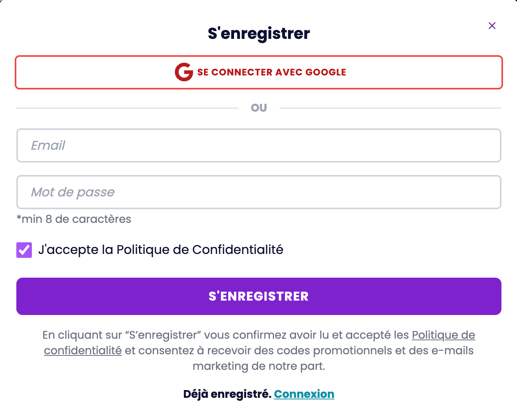Click the "OU" divider label
517x420 pixels.
pos(259,107)
